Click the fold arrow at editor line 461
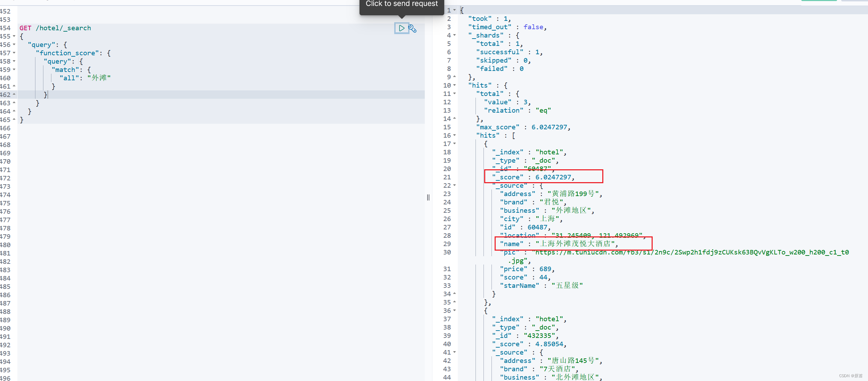 point(14,86)
